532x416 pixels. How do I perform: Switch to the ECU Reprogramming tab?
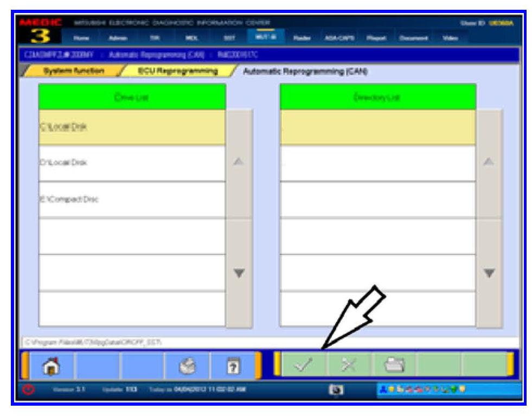pos(178,71)
